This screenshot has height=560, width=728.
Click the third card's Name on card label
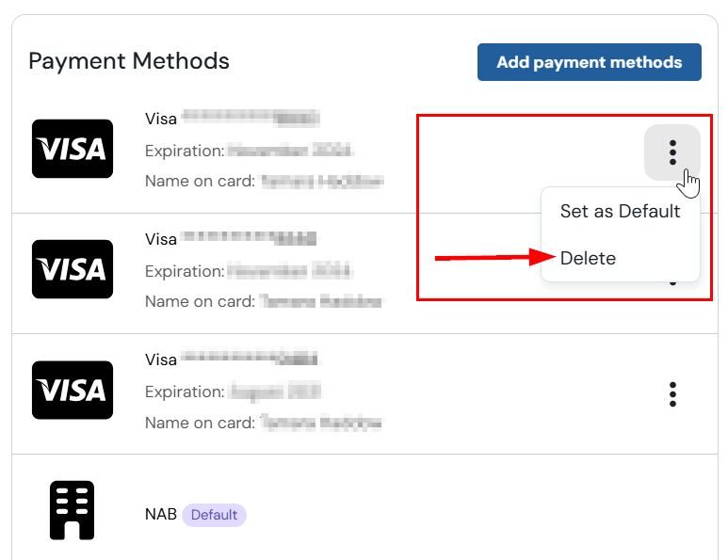pos(200,423)
